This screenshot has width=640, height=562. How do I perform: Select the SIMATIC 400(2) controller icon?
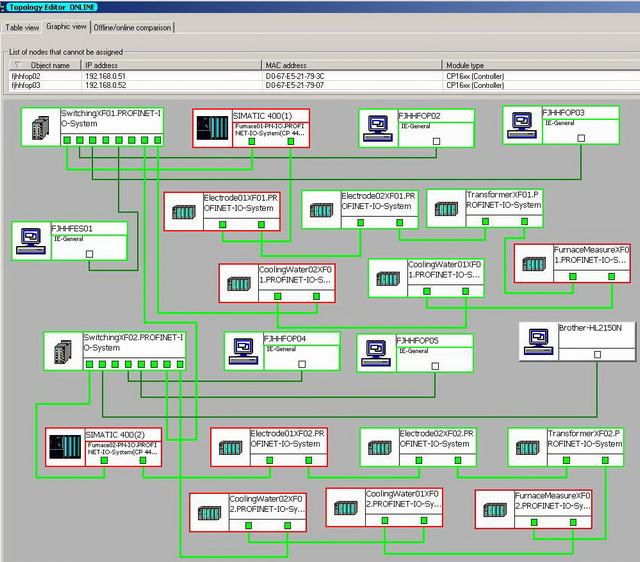[x=65, y=447]
